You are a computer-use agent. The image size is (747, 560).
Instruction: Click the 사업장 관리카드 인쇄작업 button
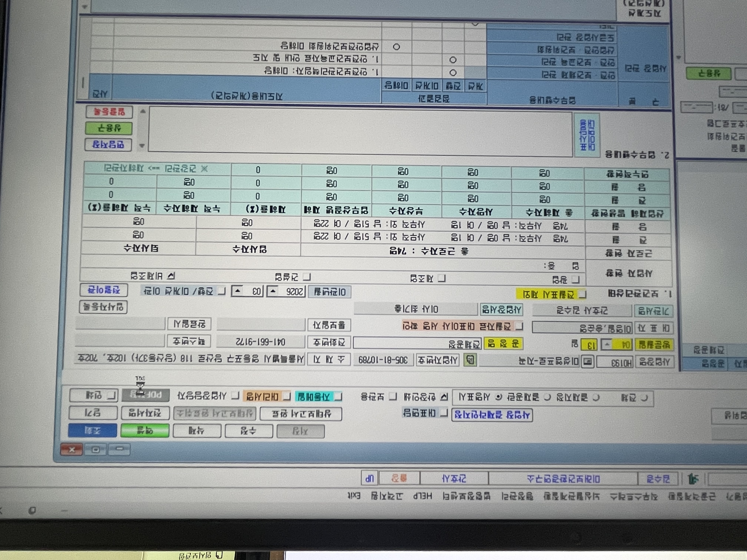(492, 415)
